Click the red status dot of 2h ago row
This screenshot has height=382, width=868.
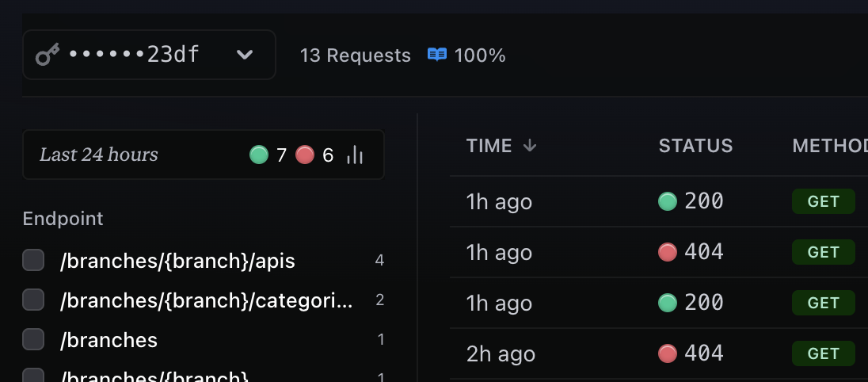(x=667, y=353)
